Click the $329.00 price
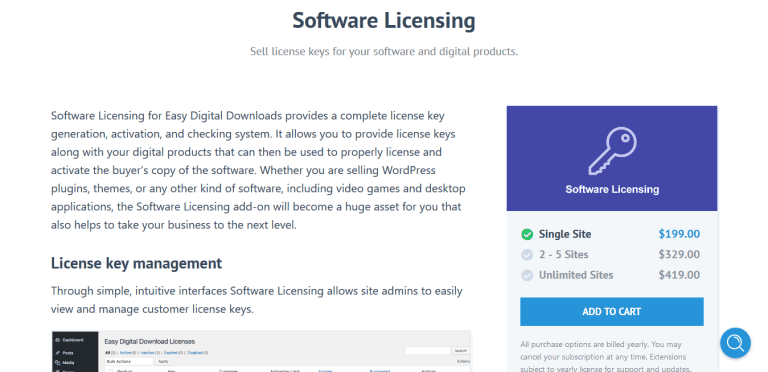This screenshot has height=372, width=768. 679,255
